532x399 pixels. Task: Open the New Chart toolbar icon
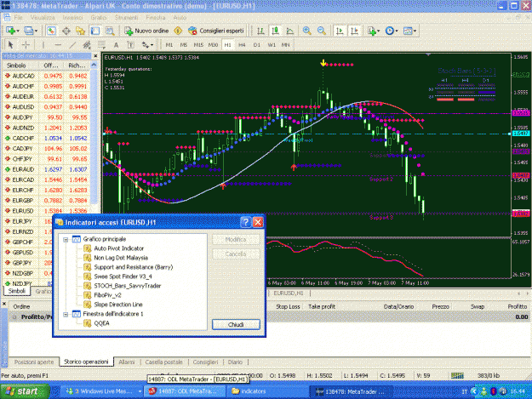pos(10,31)
